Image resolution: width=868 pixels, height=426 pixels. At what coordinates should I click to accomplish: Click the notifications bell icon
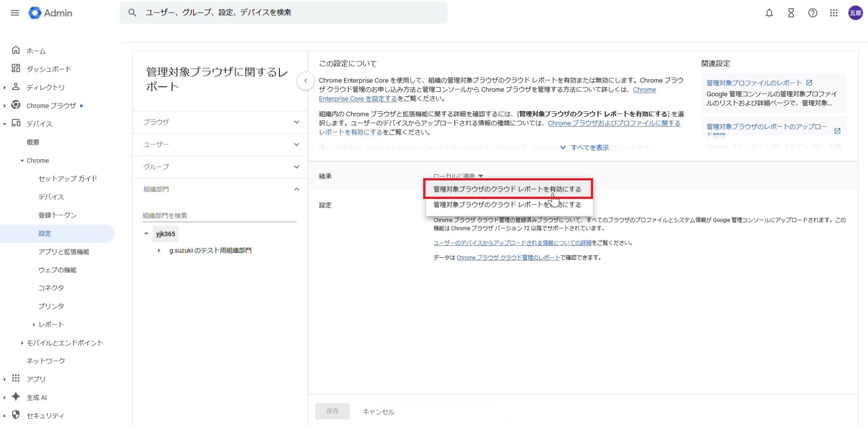point(769,13)
